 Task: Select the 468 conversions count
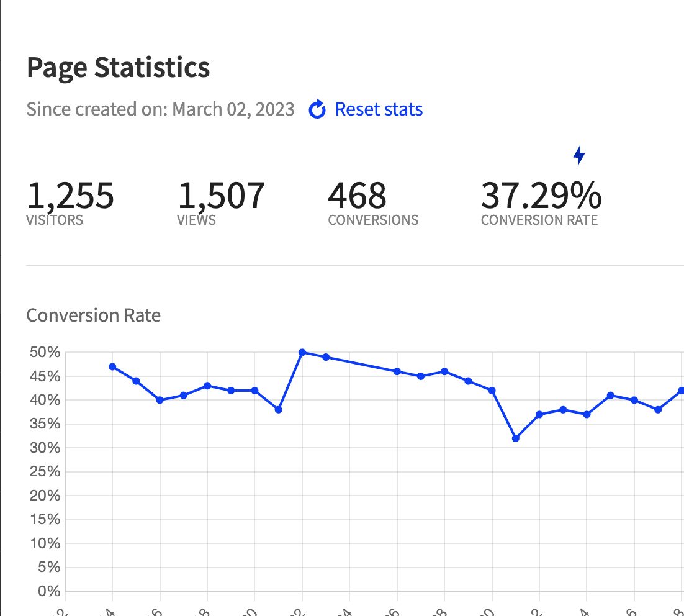[358, 196]
